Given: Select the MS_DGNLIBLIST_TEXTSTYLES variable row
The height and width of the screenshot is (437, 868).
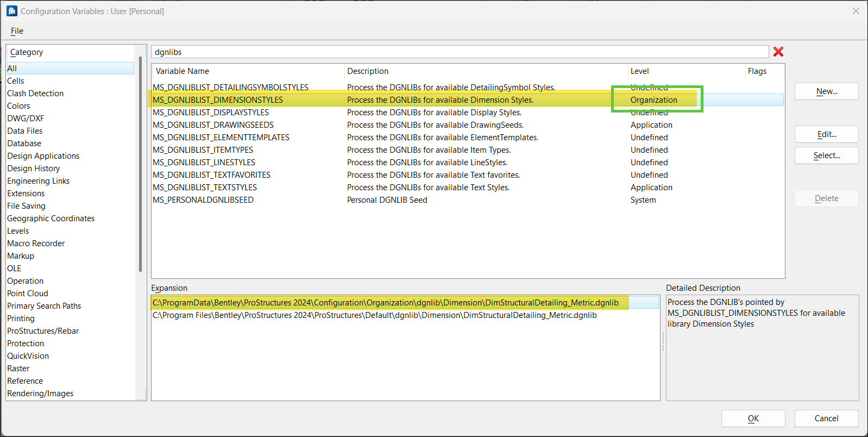Looking at the screenshot, I should tap(205, 188).
